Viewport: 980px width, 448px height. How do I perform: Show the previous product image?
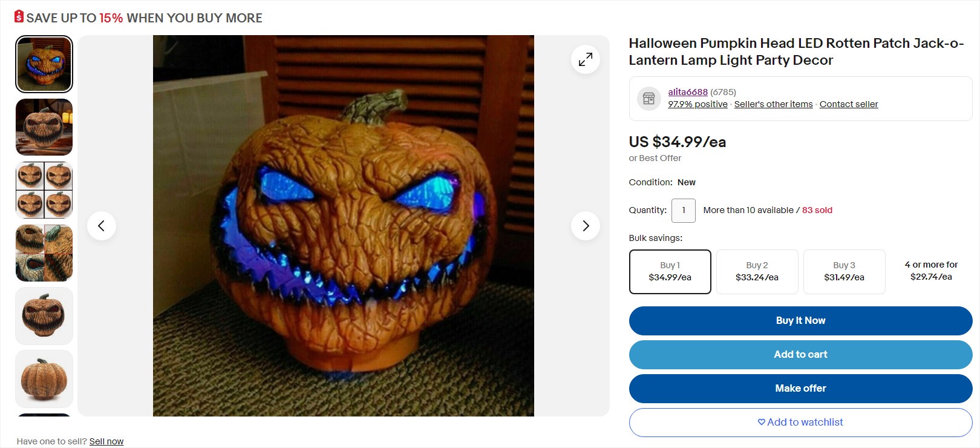(x=102, y=226)
